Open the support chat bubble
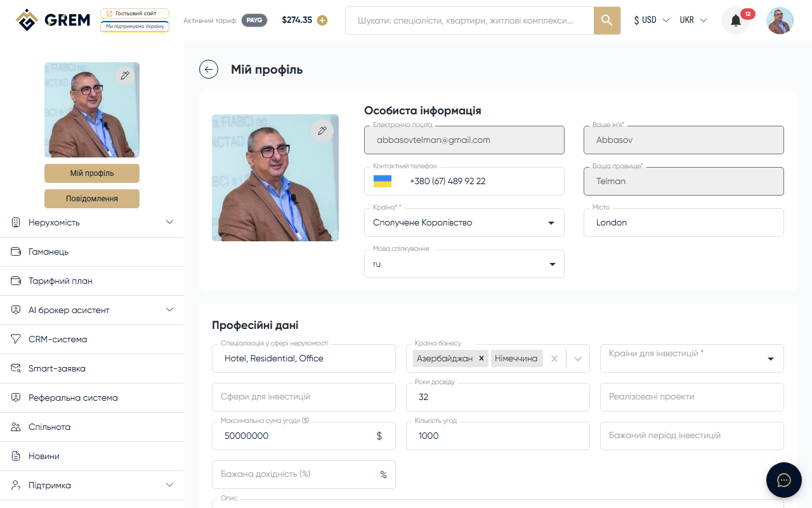This screenshot has height=508, width=812. point(783,480)
